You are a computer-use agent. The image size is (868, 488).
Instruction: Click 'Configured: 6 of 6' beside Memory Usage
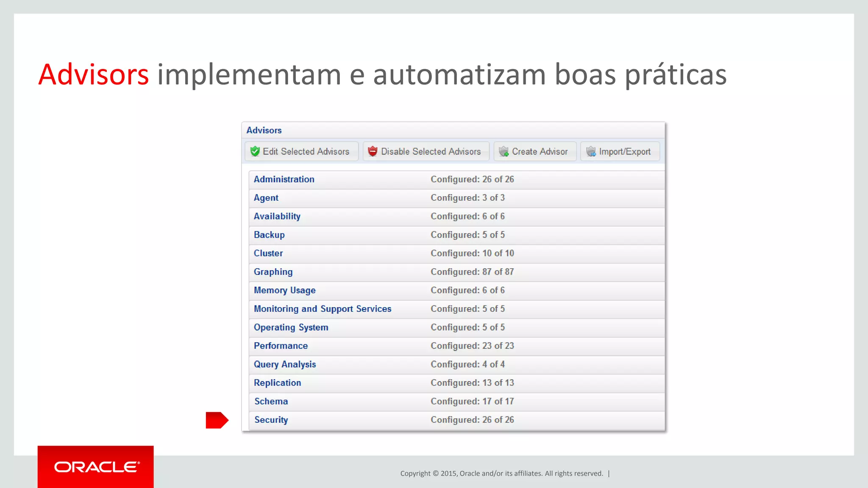tap(467, 290)
